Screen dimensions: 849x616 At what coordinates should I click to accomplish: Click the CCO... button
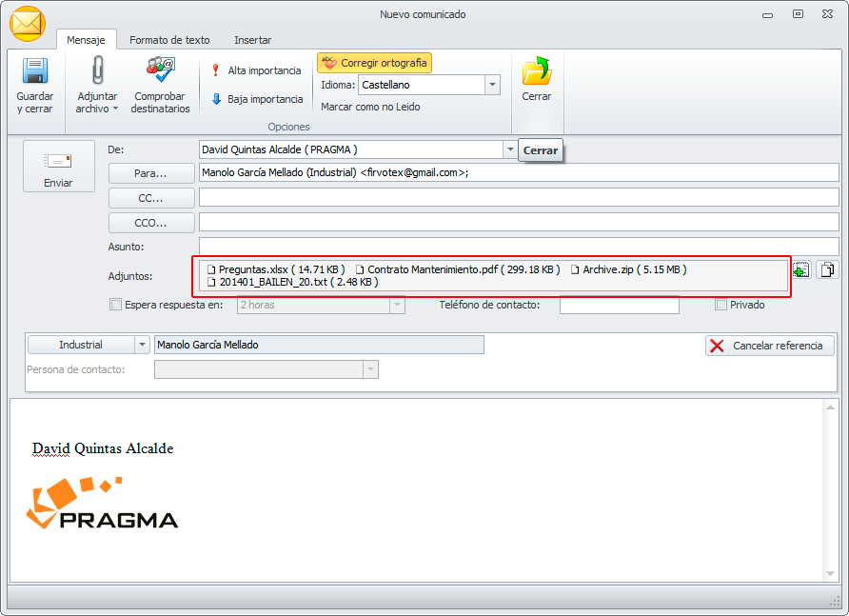(151, 223)
